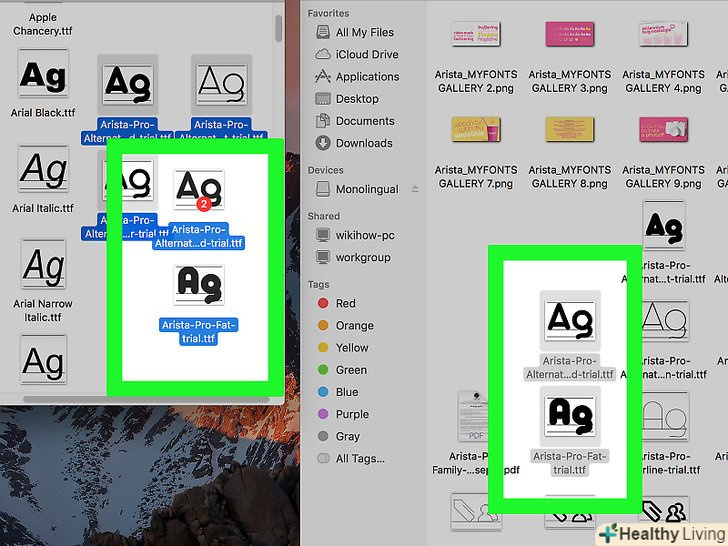728x546 pixels.
Task: Select Arial Black.ttf font file
Action: point(43,84)
